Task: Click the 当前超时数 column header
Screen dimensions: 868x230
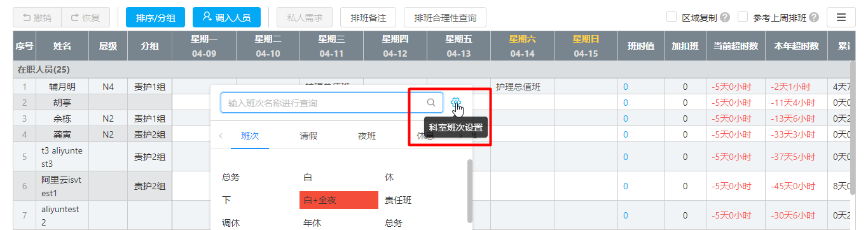Action: coord(735,47)
